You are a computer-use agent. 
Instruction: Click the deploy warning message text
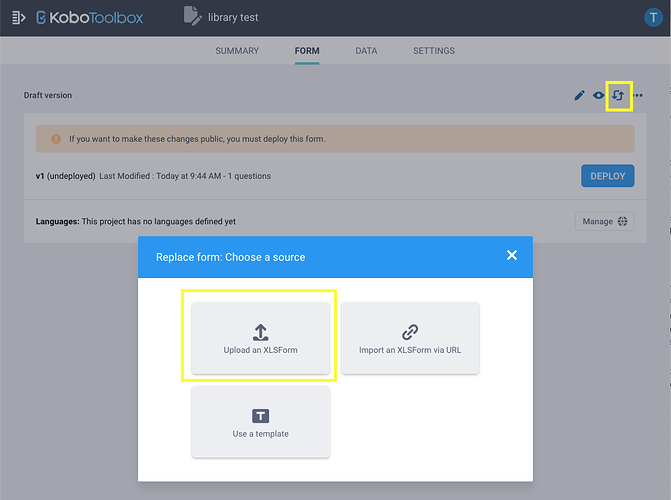coord(197,139)
